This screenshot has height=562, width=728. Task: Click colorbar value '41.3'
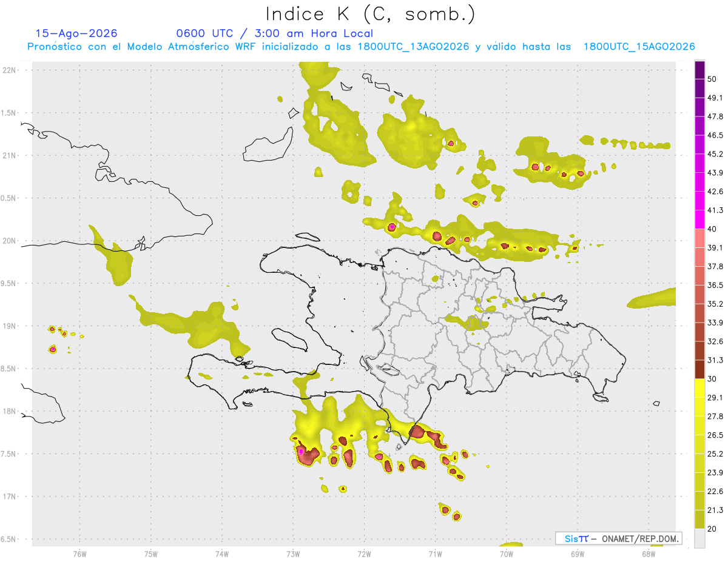click(x=715, y=210)
